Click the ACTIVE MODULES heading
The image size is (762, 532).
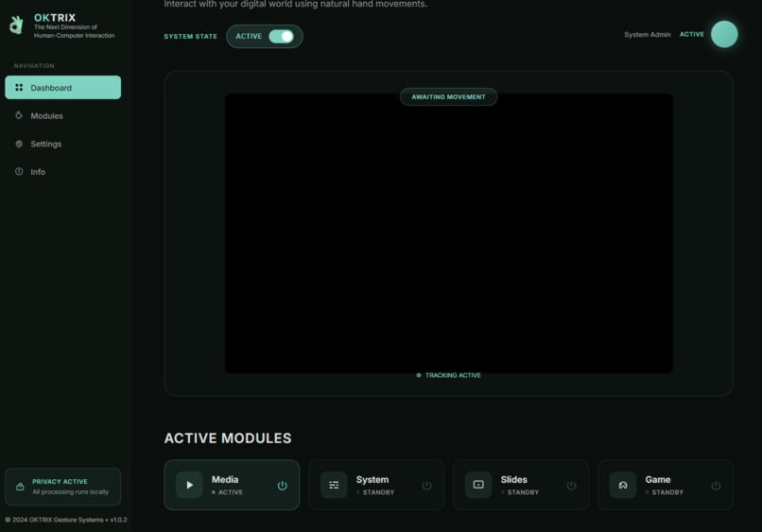coord(228,438)
